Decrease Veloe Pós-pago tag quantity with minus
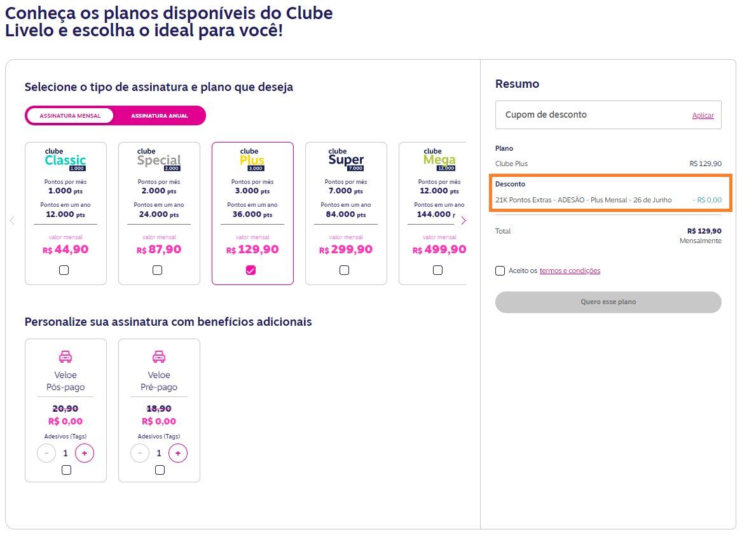756x539 pixels. 47,453
